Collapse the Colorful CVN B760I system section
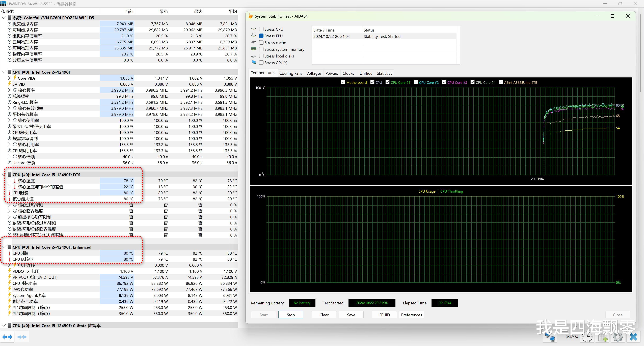Viewport: 644px width, 346px height. pos(4,18)
